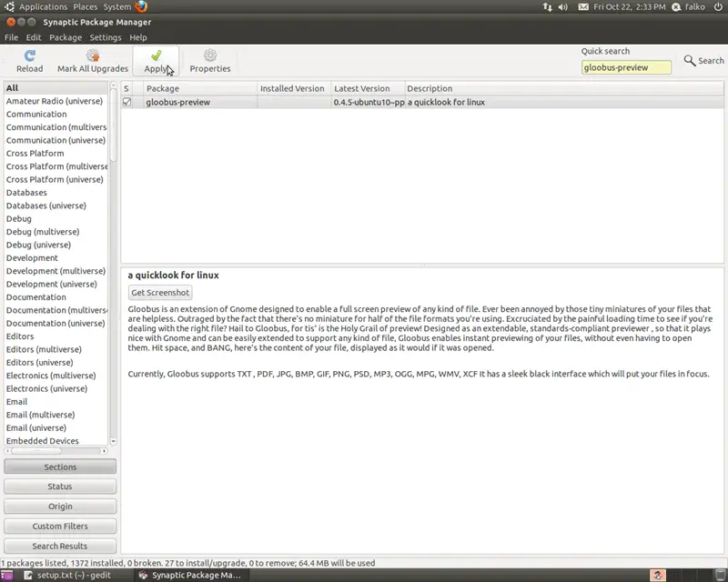
Task: Sort by Description column header
Action: tap(563, 88)
